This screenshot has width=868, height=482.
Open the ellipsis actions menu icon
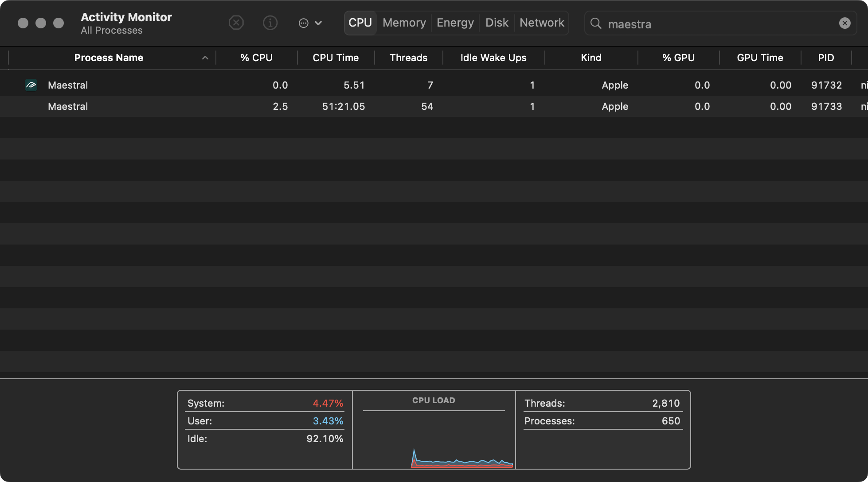tap(303, 23)
